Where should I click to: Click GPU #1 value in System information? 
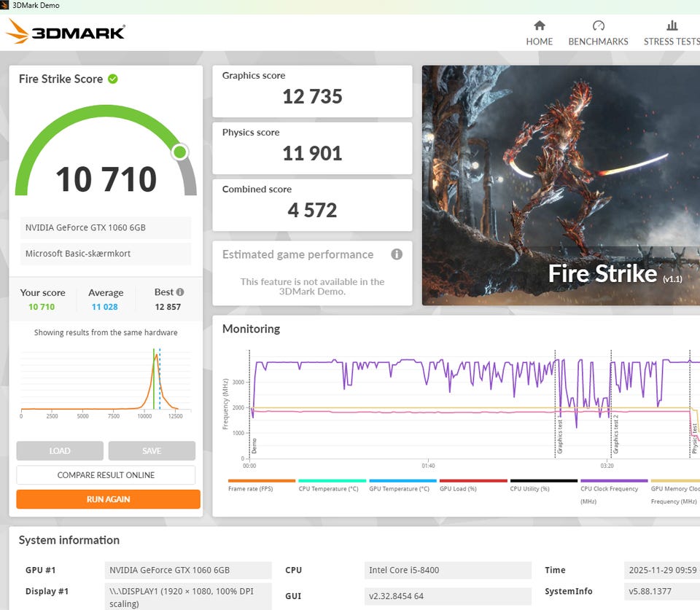pos(188,571)
